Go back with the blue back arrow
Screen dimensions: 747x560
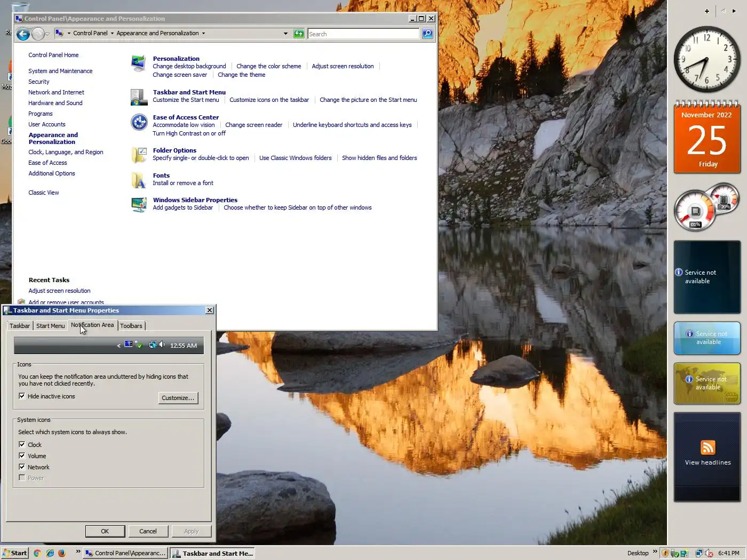click(23, 34)
